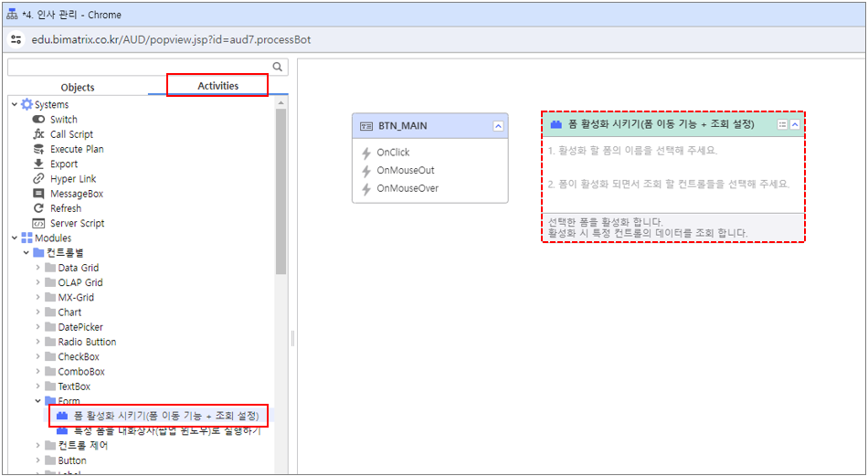Click the Chrome site info icon

pyautogui.click(x=17, y=40)
